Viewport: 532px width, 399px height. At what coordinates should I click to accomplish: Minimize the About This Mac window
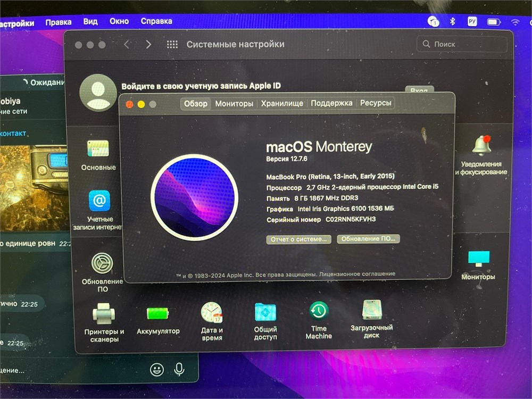[x=141, y=104]
